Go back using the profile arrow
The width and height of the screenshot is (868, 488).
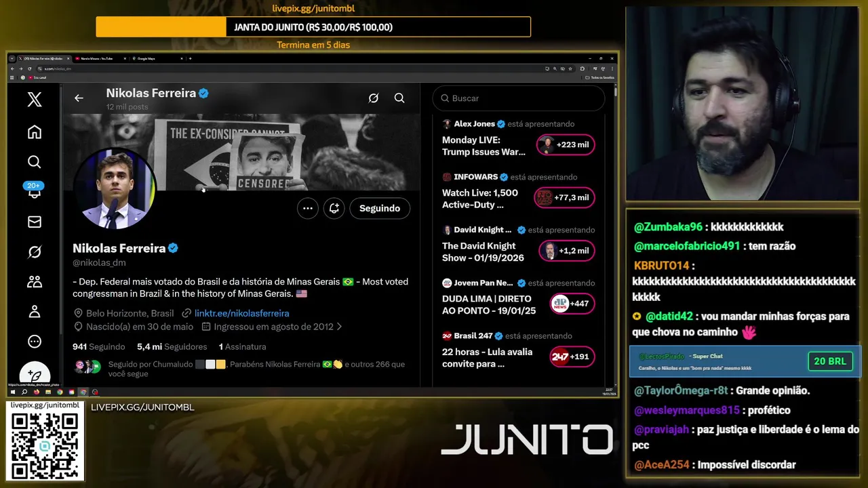pos(79,98)
